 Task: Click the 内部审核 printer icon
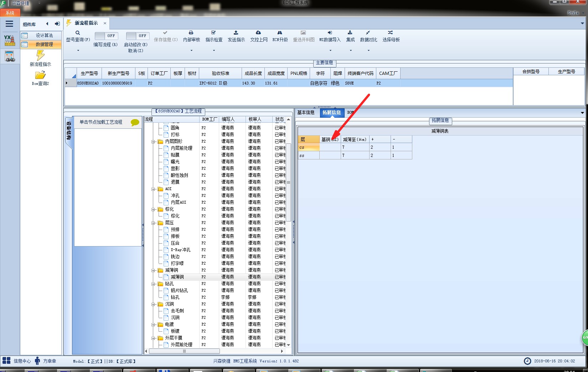191,32
